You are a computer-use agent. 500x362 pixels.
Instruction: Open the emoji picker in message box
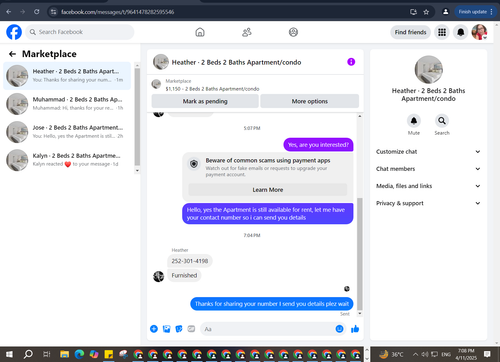pyautogui.click(x=339, y=329)
